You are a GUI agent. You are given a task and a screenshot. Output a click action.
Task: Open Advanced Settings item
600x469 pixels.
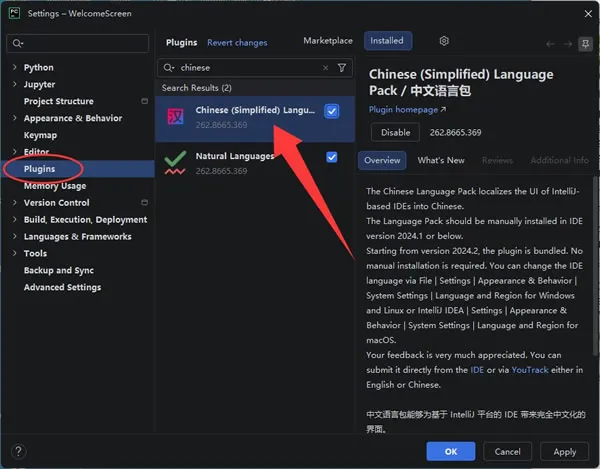62,287
